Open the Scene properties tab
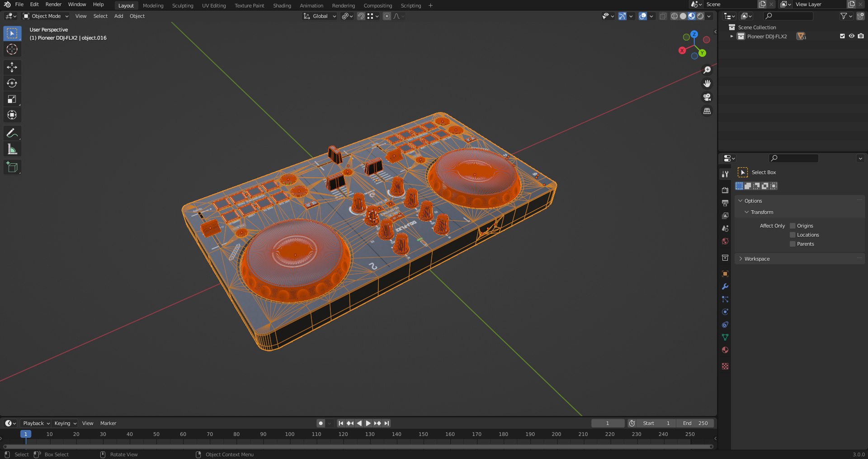868x459 pixels. 725,228
